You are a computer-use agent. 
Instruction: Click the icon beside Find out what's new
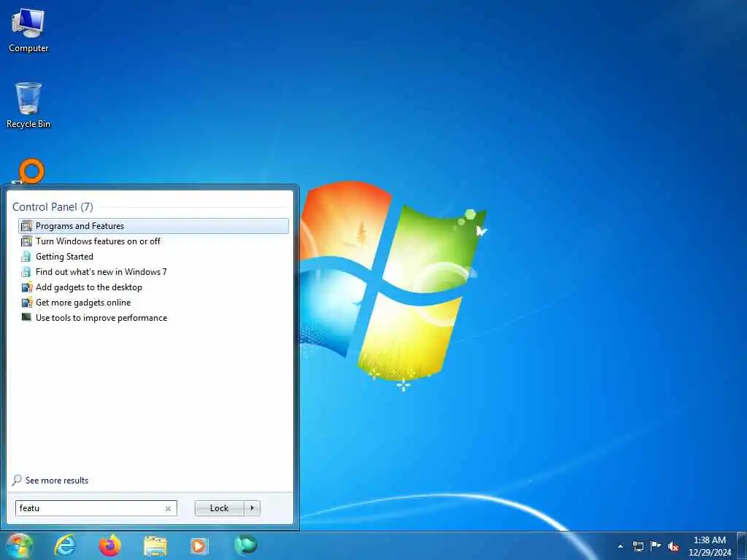[x=26, y=271]
